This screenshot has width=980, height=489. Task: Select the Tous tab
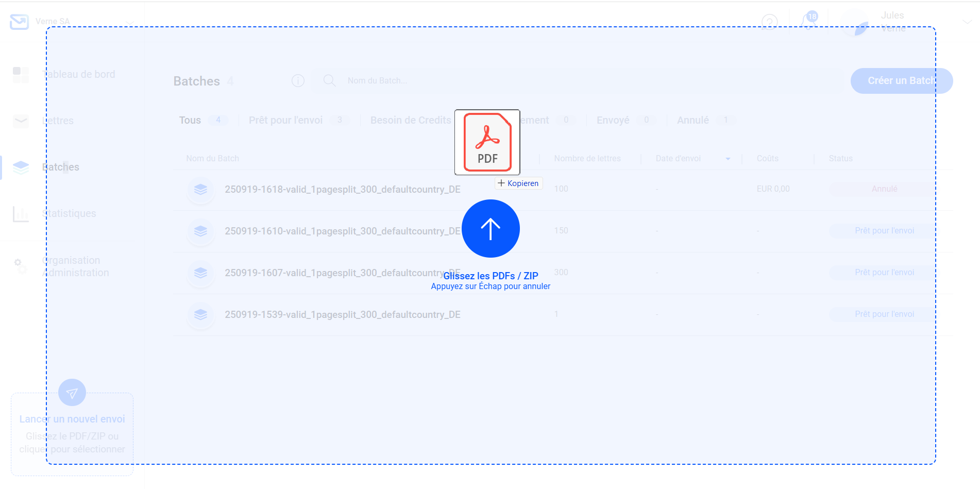pyautogui.click(x=190, y=121)
